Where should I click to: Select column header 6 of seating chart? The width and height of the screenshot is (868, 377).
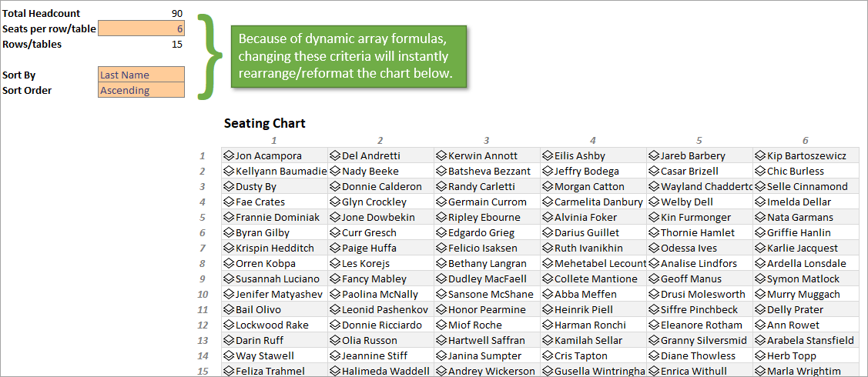(x=805, y=140)
